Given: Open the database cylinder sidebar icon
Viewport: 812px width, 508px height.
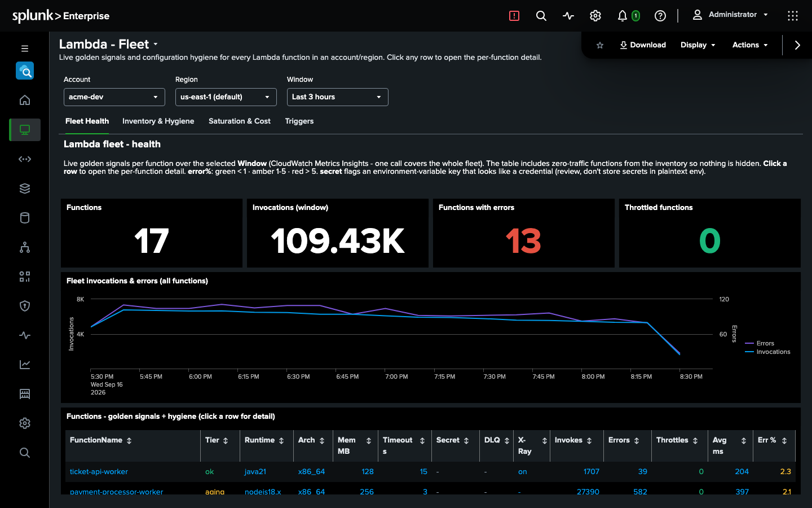Looking at the screenshot, I should 25,218.
